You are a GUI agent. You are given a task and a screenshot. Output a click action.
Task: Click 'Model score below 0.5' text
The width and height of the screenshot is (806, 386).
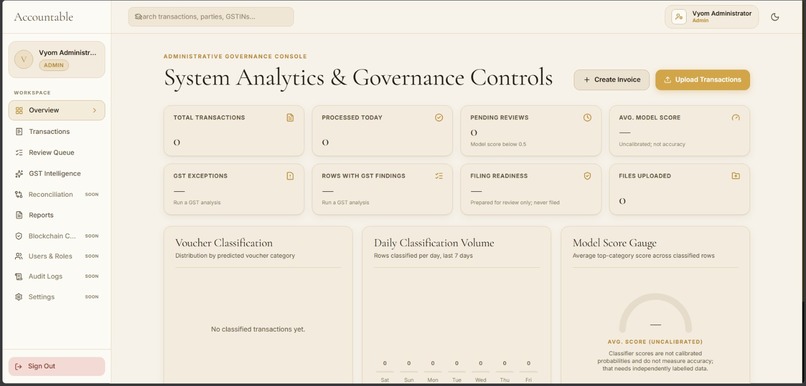(498, 144)
